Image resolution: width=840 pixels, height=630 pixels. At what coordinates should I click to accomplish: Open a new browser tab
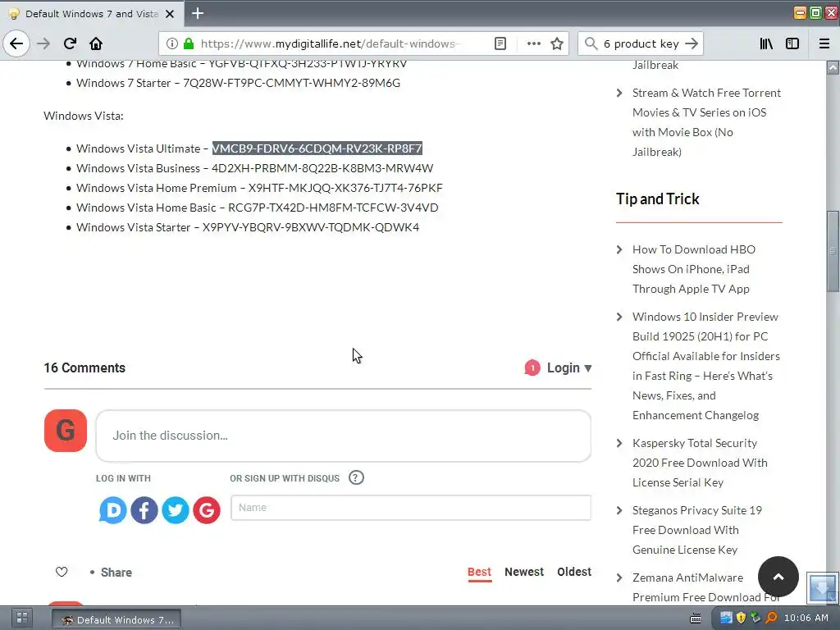(198, 13)
